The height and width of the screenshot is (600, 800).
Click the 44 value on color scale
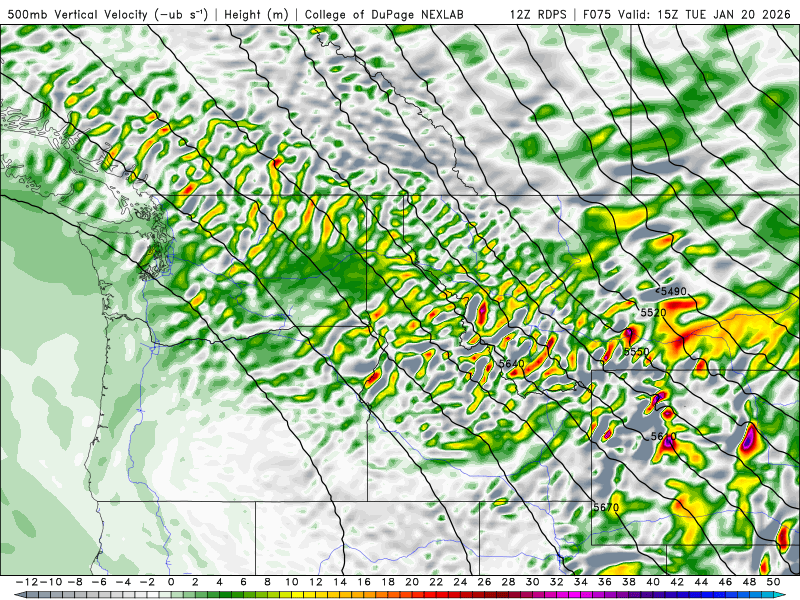[x=702, y=582]
